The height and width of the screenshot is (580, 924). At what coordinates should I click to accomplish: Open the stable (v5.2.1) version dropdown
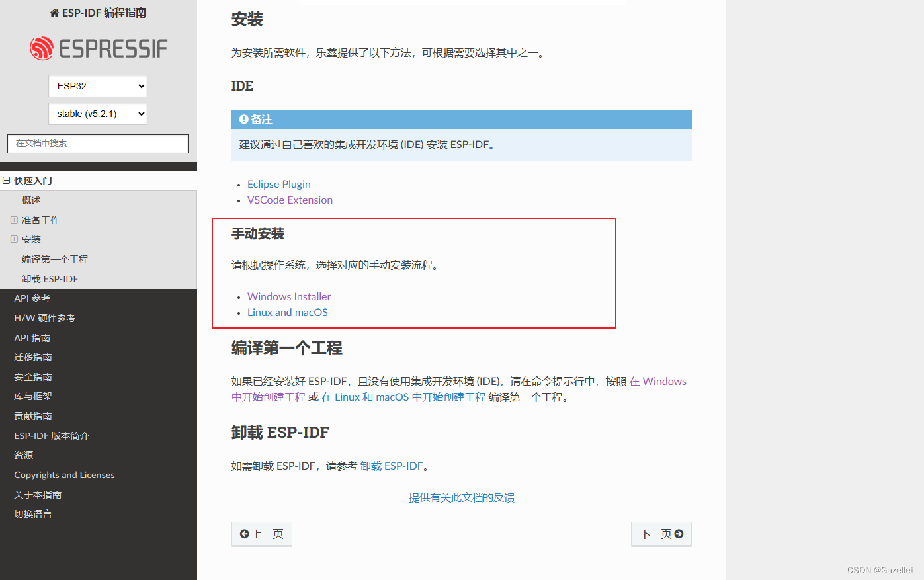[97, 113]
